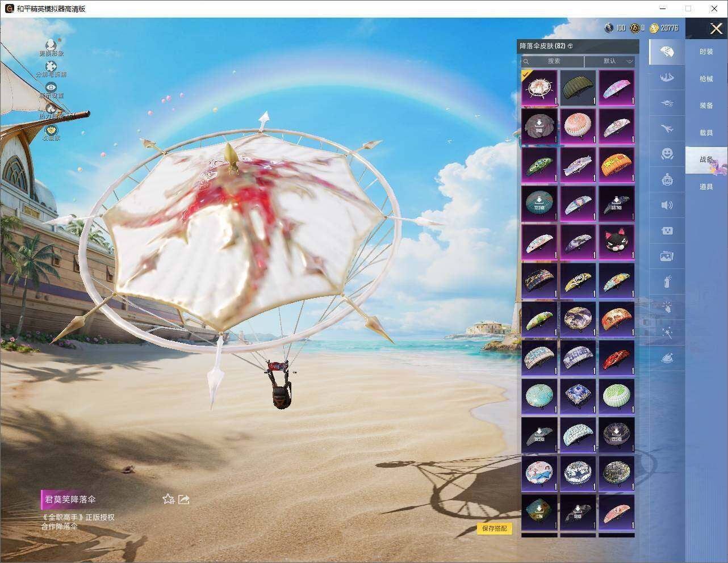Select the tapping hand category sidebar icon
Screen dimensions: 728x563
pyautogui.click(x=667, y=307)
